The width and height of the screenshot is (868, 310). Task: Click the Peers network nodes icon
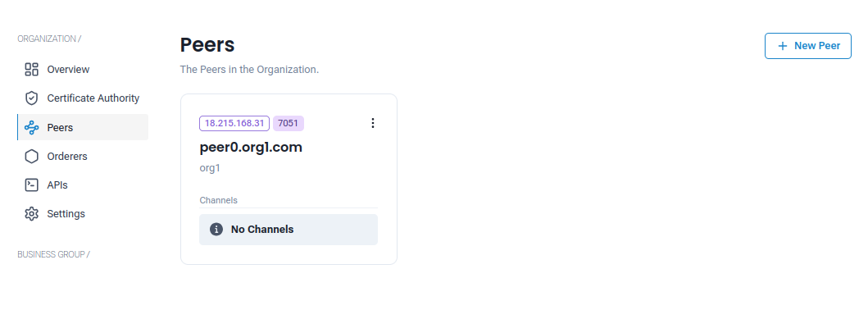coord(31,127)
